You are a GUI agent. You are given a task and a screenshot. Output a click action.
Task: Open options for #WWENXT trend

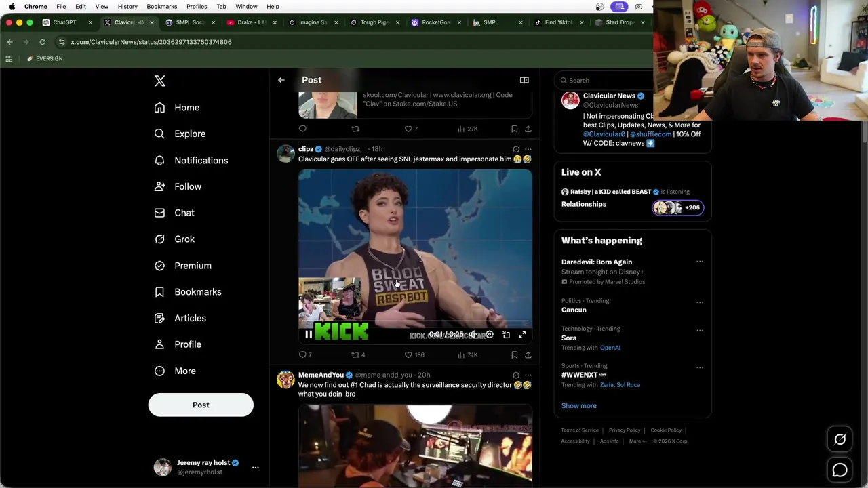(700, 367)
